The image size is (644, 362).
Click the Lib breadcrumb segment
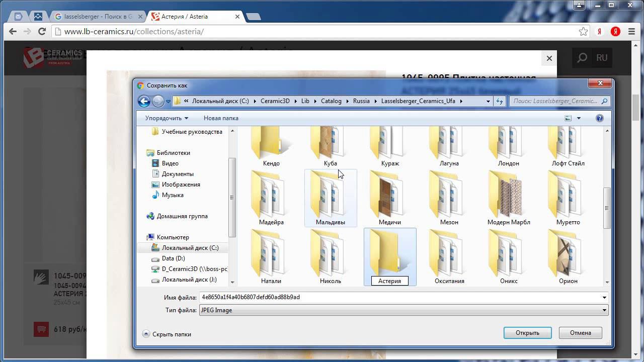point(305,101)
